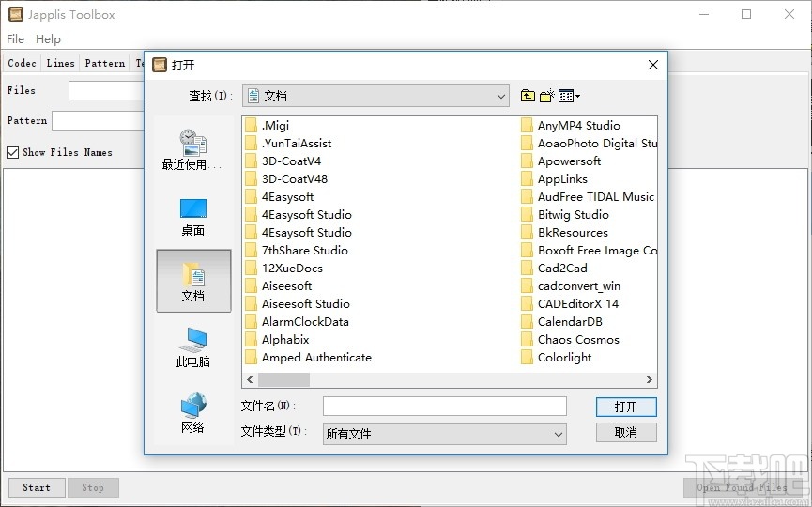
Task: Click the Open (打开) button
Action: tap(626, 407)
